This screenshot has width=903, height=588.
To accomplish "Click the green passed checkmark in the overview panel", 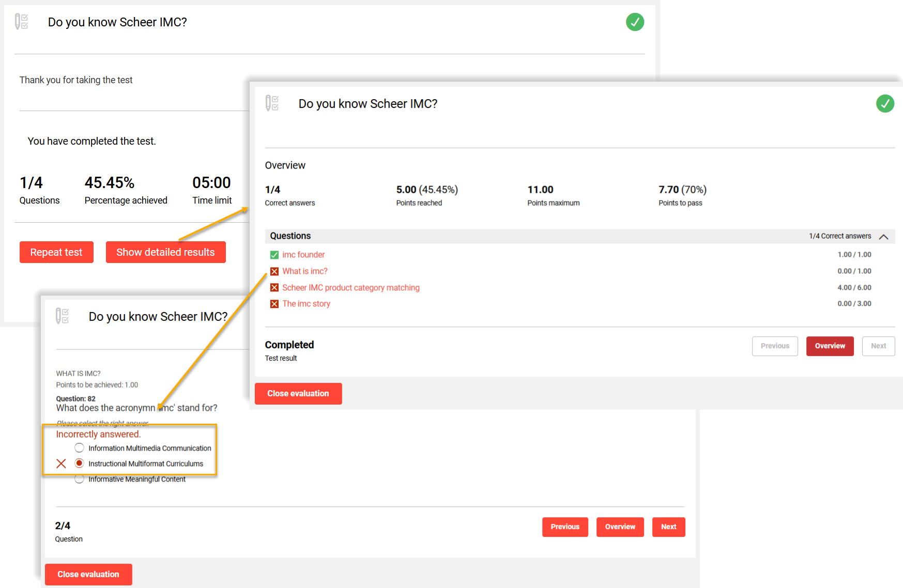I will coord(885,104).
